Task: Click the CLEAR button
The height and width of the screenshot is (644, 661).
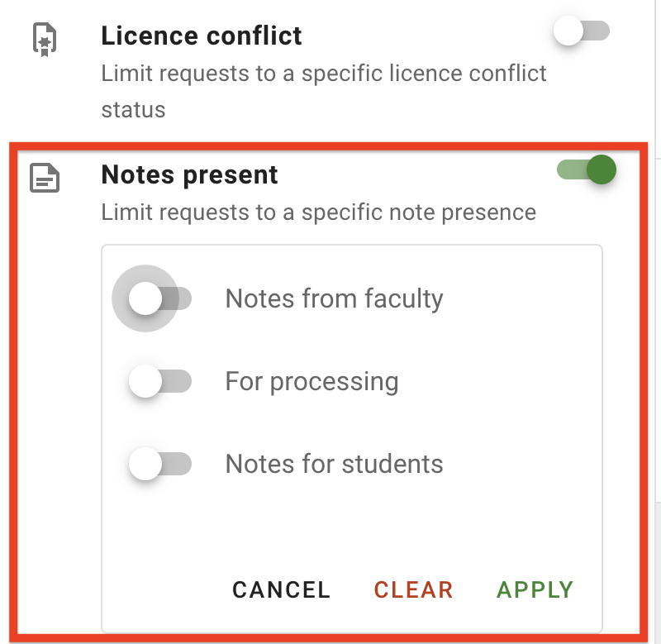Action: (x=413, y=589)
